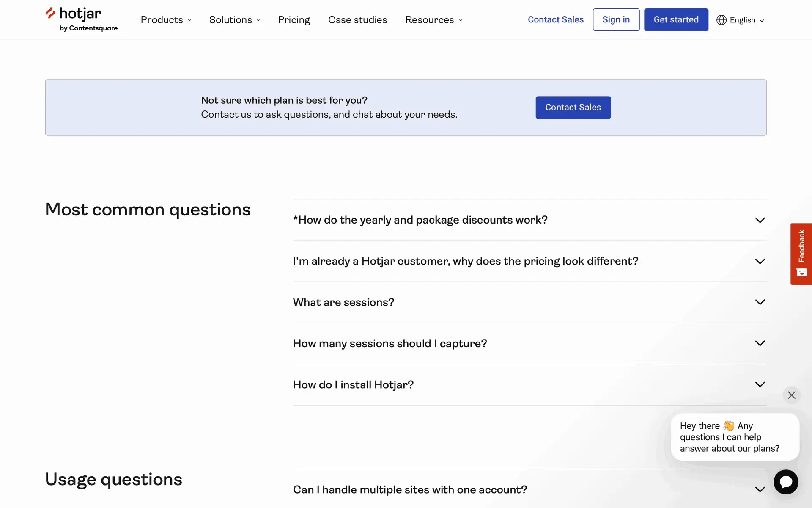
Task: Open the chat bubble widget icon
Action: point(786,482)
